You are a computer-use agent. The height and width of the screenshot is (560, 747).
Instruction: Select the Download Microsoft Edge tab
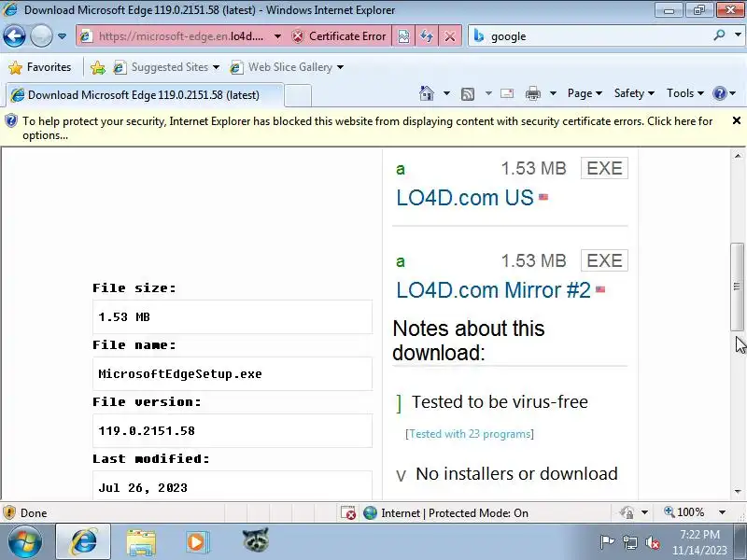[145, 95]
